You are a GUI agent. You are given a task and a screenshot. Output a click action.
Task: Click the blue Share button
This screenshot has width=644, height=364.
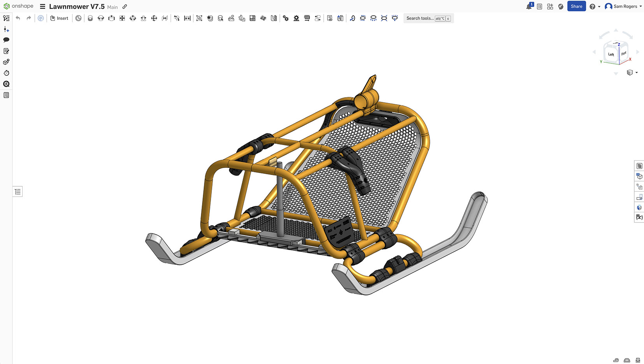click(576, 7)
